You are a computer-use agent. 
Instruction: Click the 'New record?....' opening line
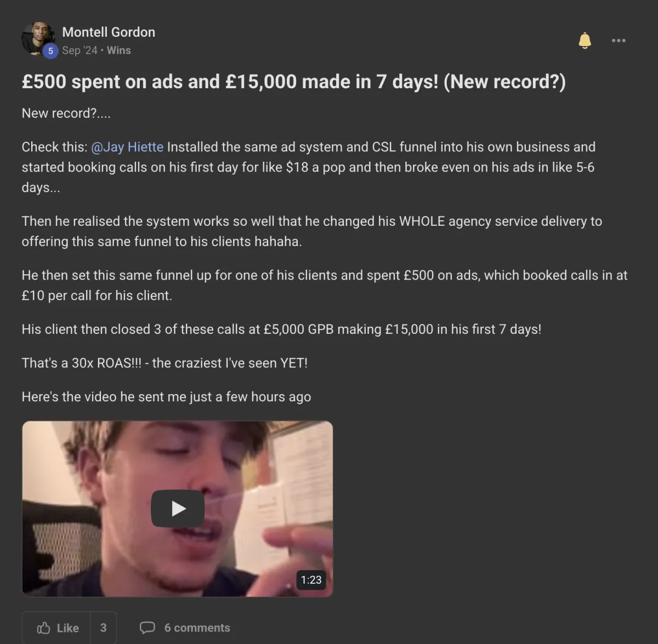point(66,113)
